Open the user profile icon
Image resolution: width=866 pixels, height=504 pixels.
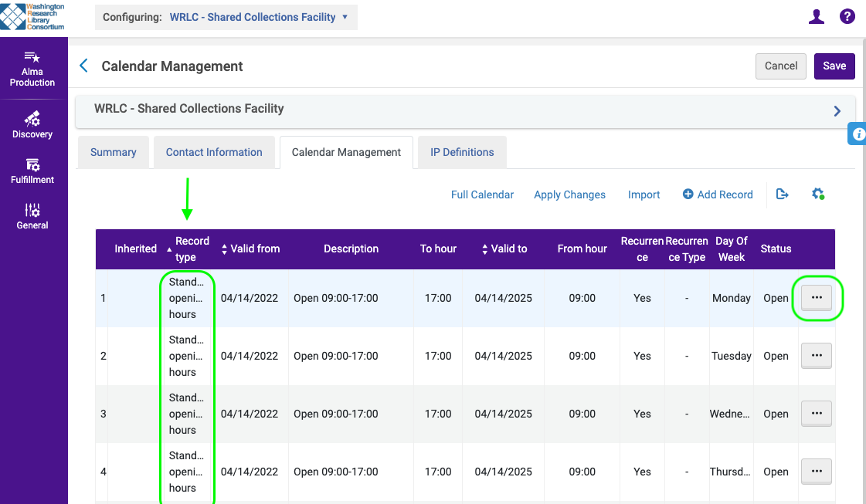pyautogui.click(x=817, y=16)
